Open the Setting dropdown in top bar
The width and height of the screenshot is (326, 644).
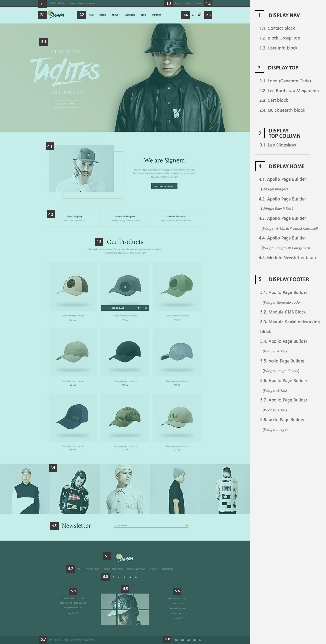(x=199, y=3)
